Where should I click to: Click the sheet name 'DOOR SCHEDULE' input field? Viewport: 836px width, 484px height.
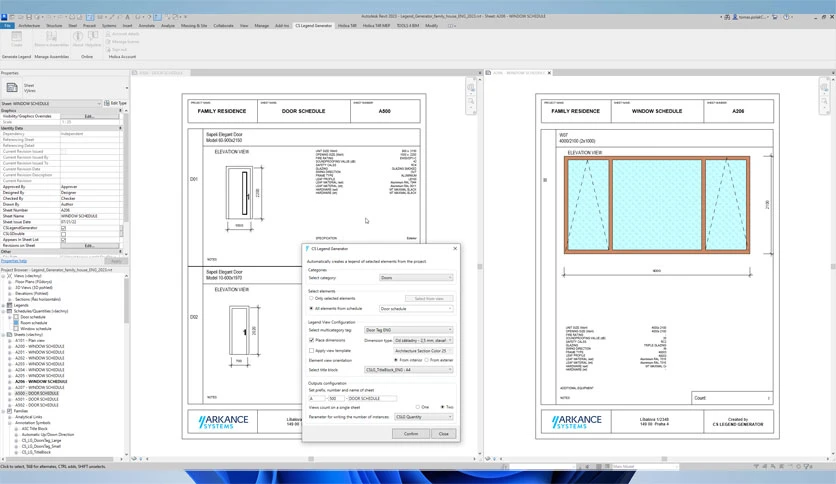pos(372,399)
